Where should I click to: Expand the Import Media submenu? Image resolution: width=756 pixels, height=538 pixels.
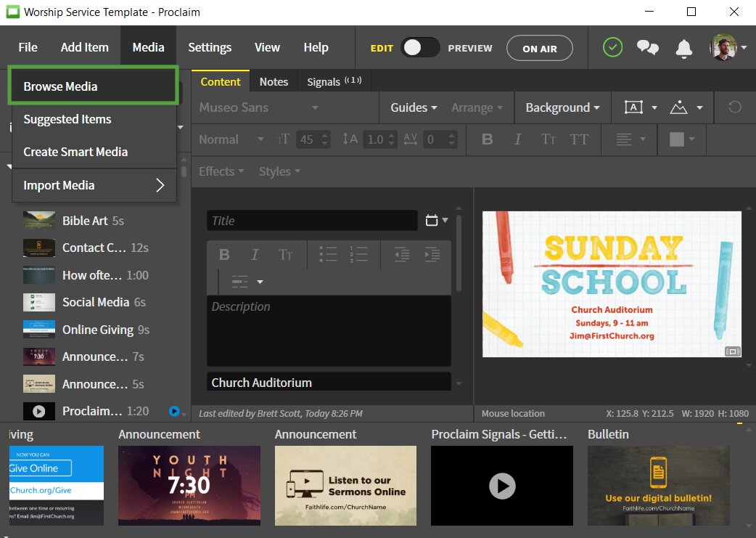pyautogui.click(x=94, y=185)
